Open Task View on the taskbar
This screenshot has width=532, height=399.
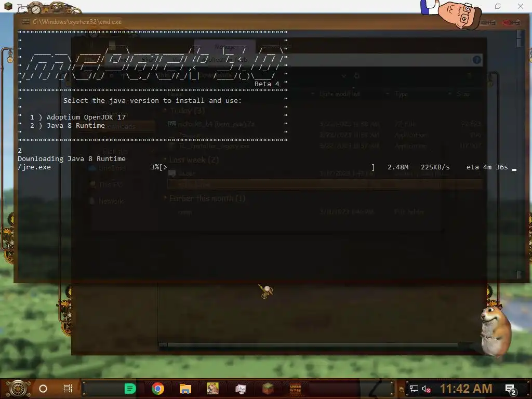68,389
